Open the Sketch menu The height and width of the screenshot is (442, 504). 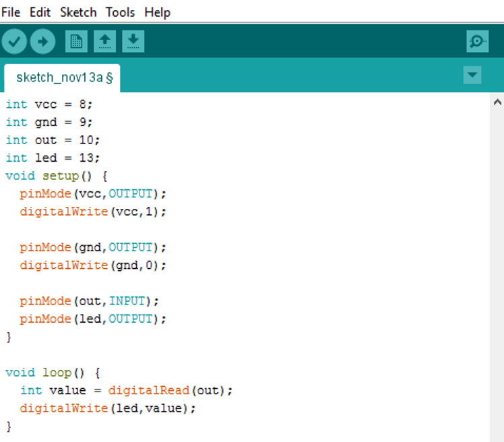coord(78,13)
